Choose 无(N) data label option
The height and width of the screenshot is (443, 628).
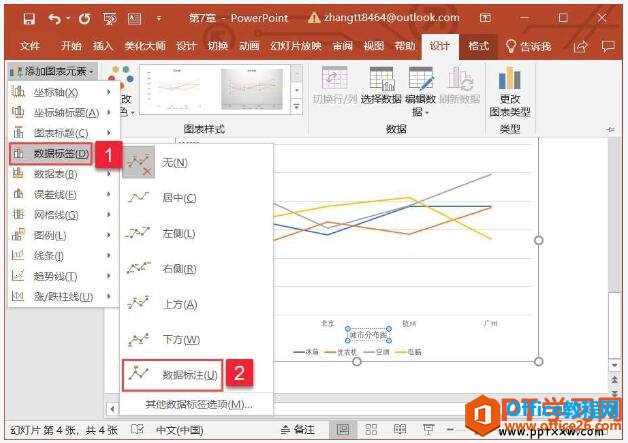click(197, 162)
